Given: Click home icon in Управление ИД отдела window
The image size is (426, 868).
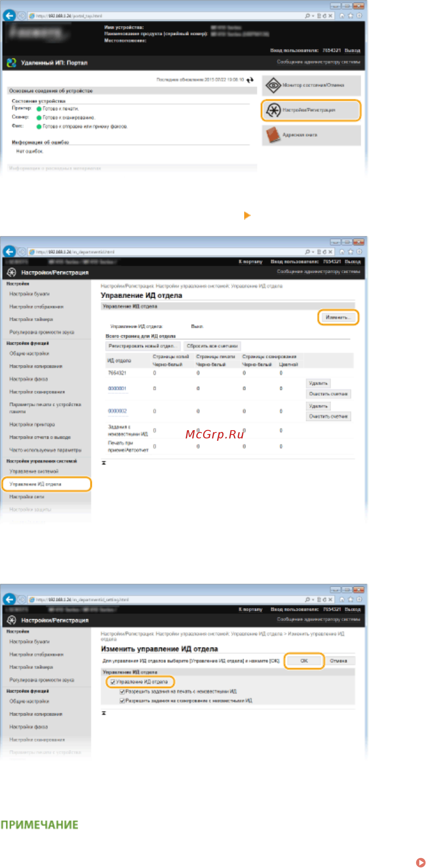Looking at the screenshot, I should click(x=342, y=251).
